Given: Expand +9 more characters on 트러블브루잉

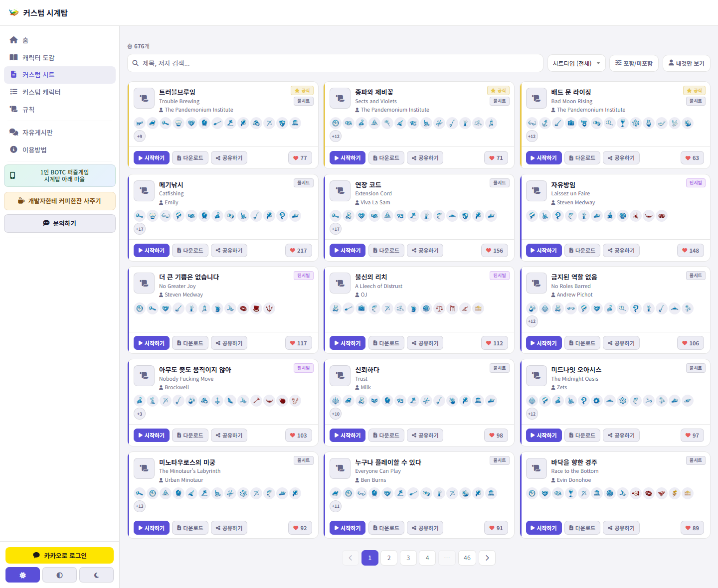Looking at the screenshot, I should (140, 136).
